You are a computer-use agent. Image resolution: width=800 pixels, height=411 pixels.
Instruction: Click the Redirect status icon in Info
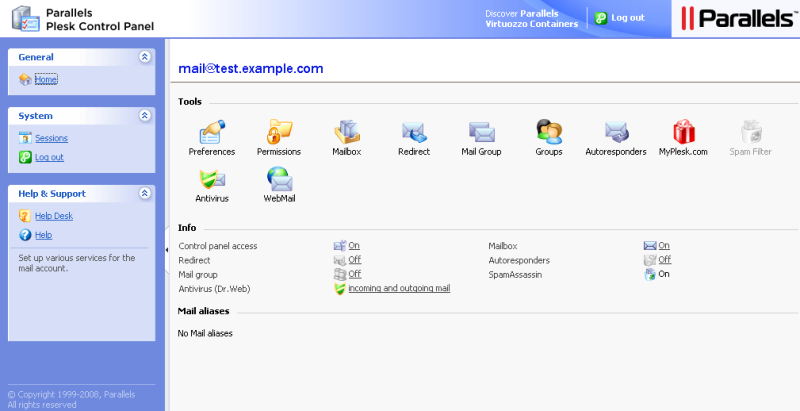click(x=340, y=260)
